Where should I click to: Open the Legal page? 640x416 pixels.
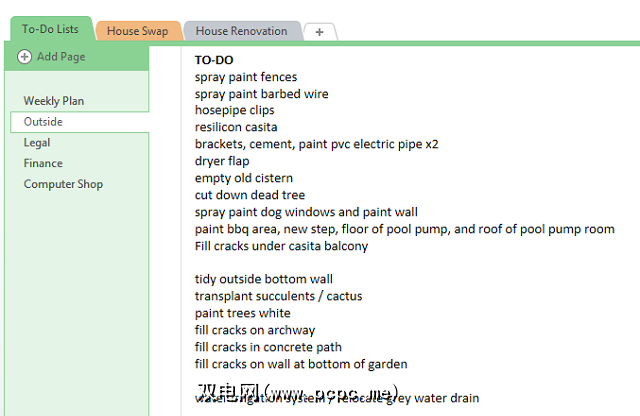(x=37, y=143)
